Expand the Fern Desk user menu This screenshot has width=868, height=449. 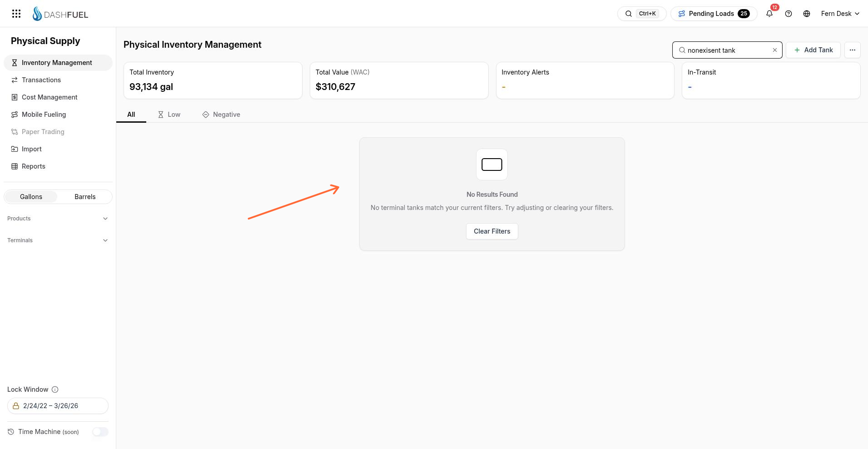tap(840, 14)
